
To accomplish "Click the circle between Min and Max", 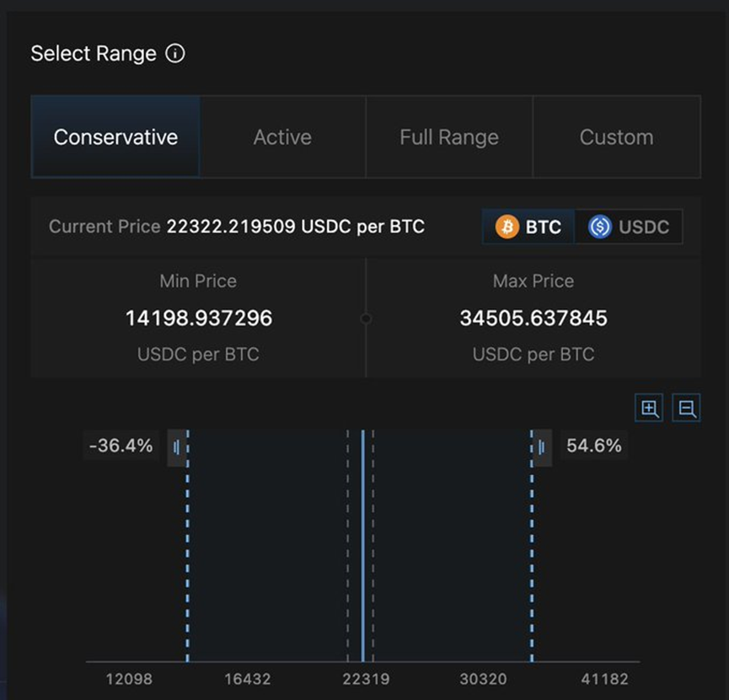I will coord(366,318).
